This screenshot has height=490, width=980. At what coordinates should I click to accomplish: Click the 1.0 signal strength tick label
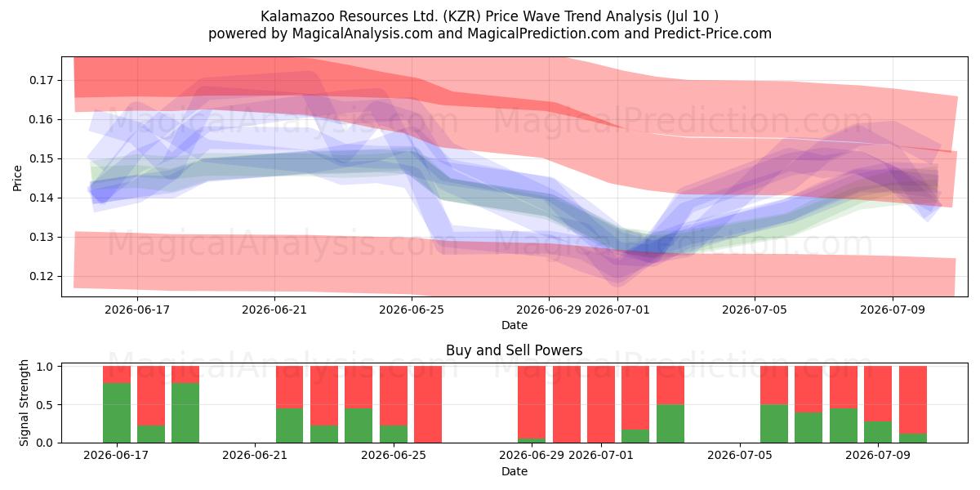pos(47,367)
